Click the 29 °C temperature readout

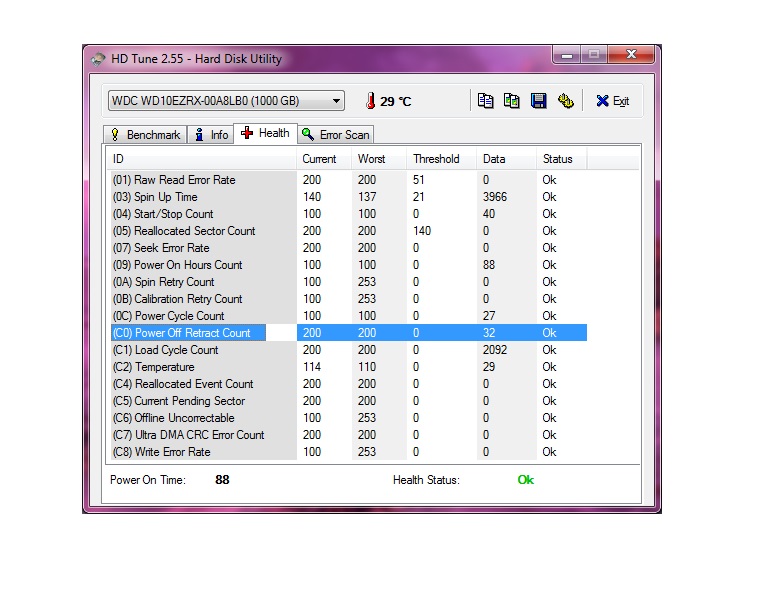[395, 101]
